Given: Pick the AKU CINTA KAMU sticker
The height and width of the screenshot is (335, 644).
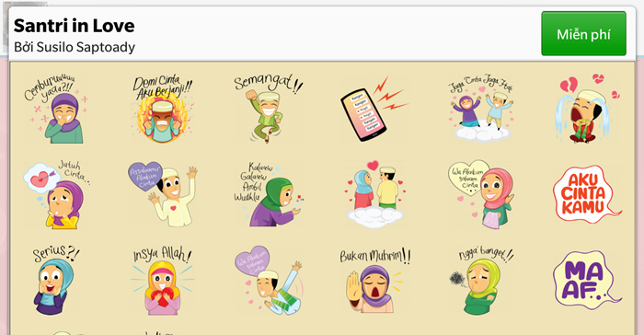Looking at the screenshot, I should pos(587,194).
